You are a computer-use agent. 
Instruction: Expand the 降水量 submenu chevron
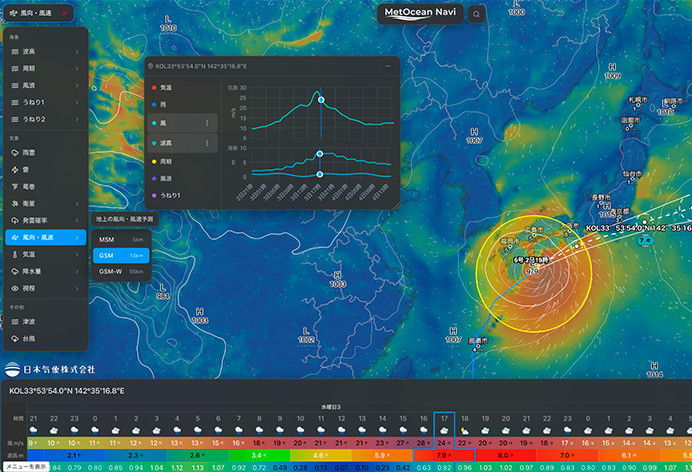pyautogui.click(x=77, y=271)
